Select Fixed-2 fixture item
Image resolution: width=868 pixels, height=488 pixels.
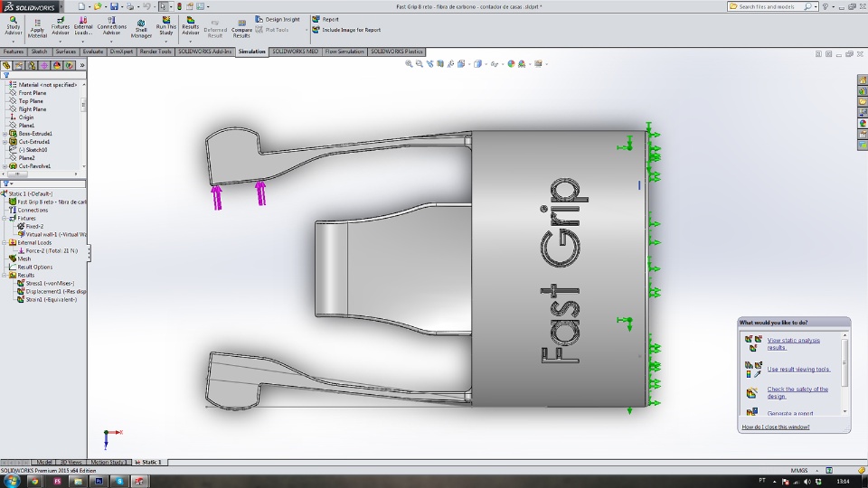31,226
